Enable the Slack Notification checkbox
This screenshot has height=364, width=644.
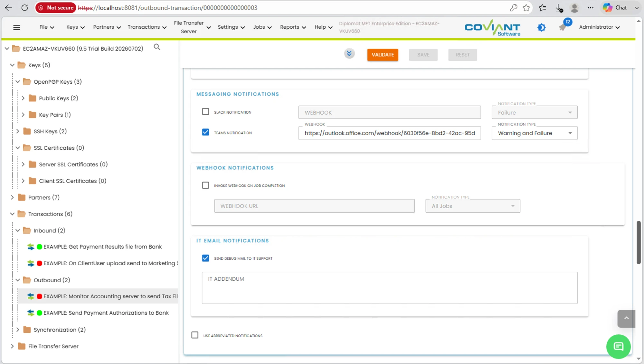point(205,112)
